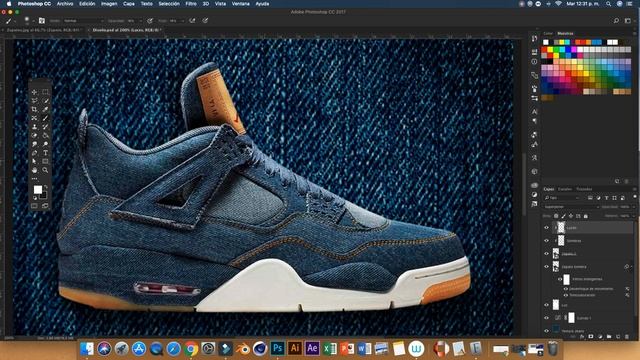Select the Pen tool
The width and height of the screenshot is (640, 360).
coord(34,153)
